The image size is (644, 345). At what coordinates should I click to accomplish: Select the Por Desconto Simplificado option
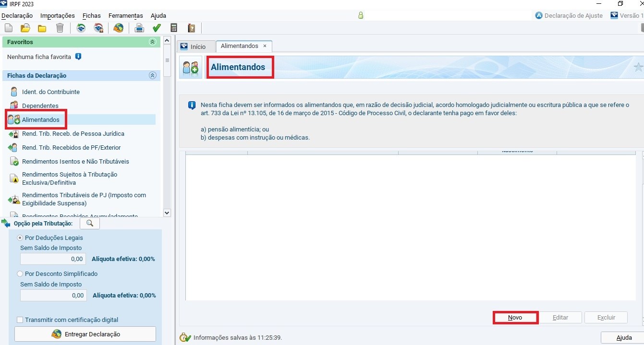tap(20, 274)
